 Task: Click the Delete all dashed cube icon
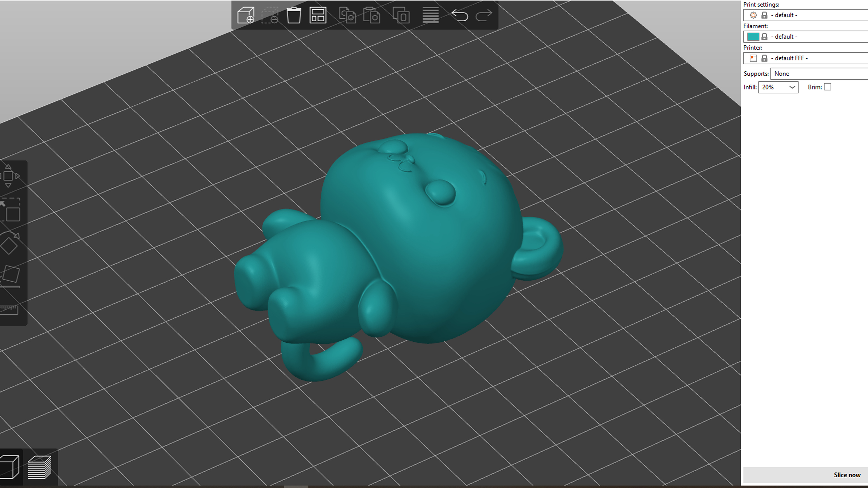pos(270,15)
